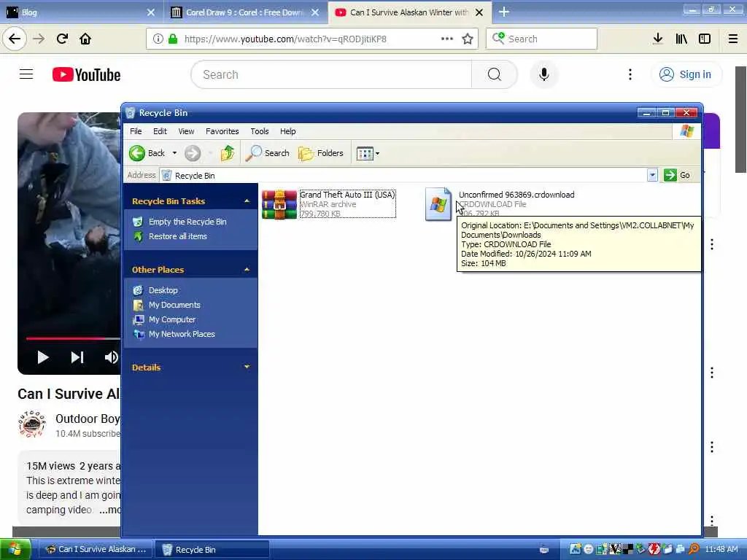
Task: Go to Desktop in Other Places
Action: (163, 290)
